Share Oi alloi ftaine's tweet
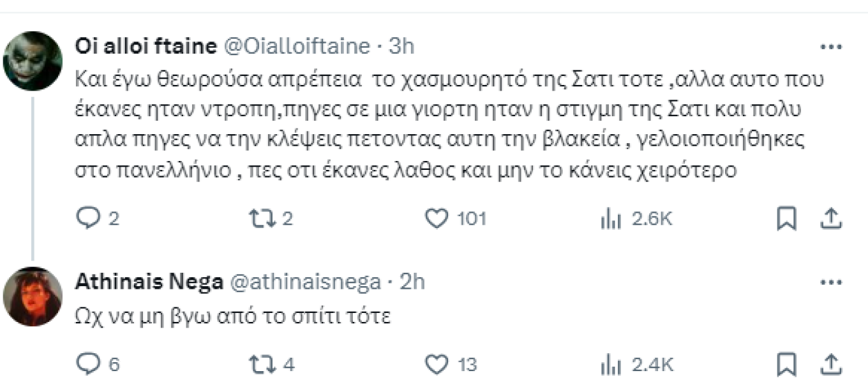Screen dimensions: 868x389 831,219
